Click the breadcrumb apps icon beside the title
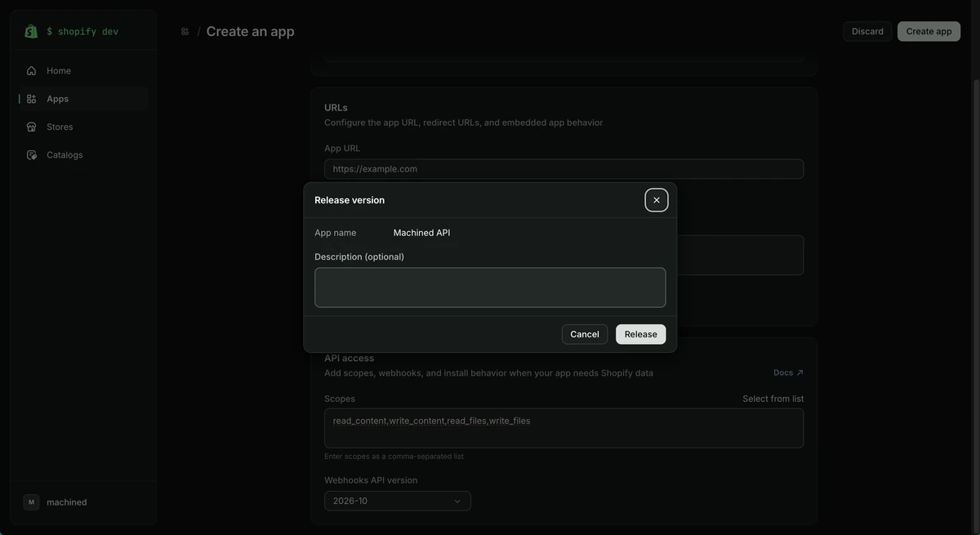This screenshot has width=980, height=535. (x=185, y=31)
